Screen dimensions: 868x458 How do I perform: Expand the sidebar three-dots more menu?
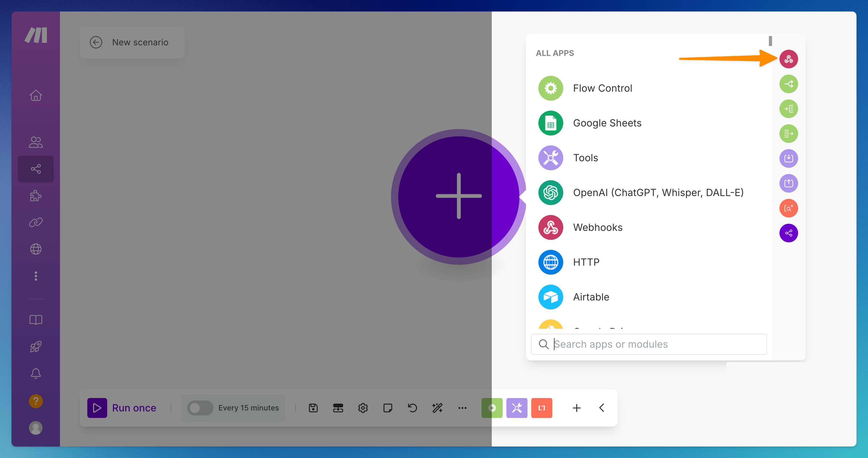tap(36, 276)
